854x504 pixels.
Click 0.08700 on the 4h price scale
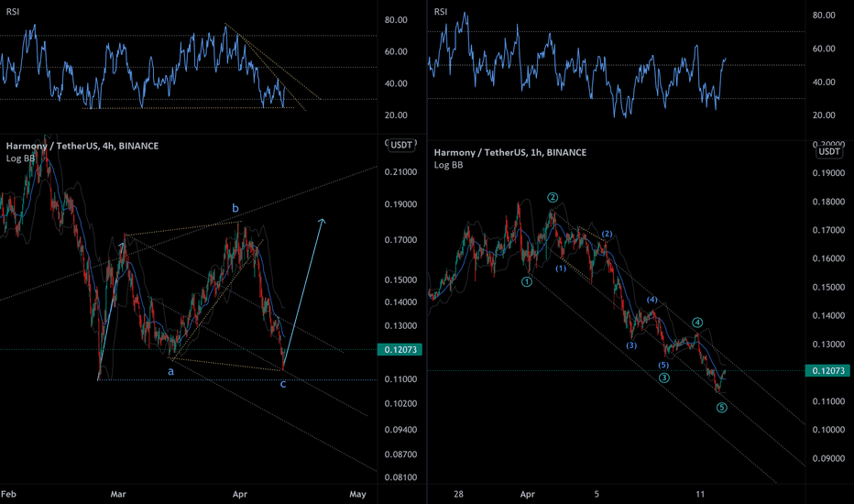[x=400, y=455]
